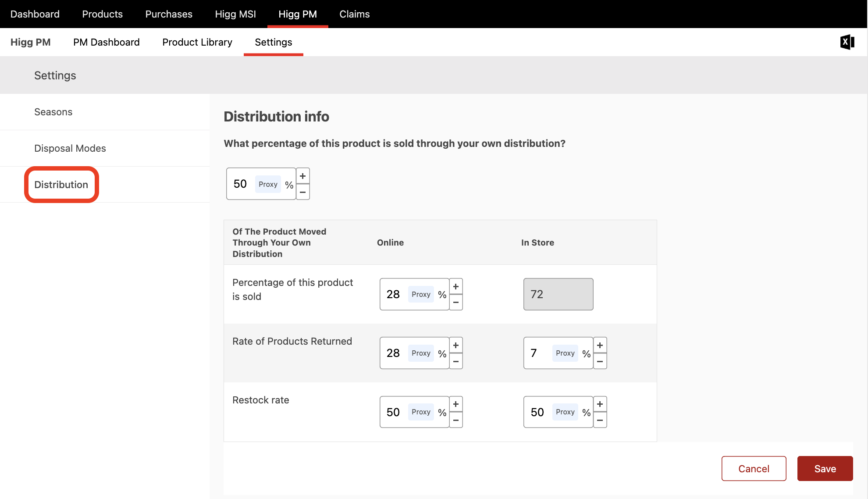Open Purchases in top navigation
Viewport: 868px width, 499px height.
tap(169, 14)
